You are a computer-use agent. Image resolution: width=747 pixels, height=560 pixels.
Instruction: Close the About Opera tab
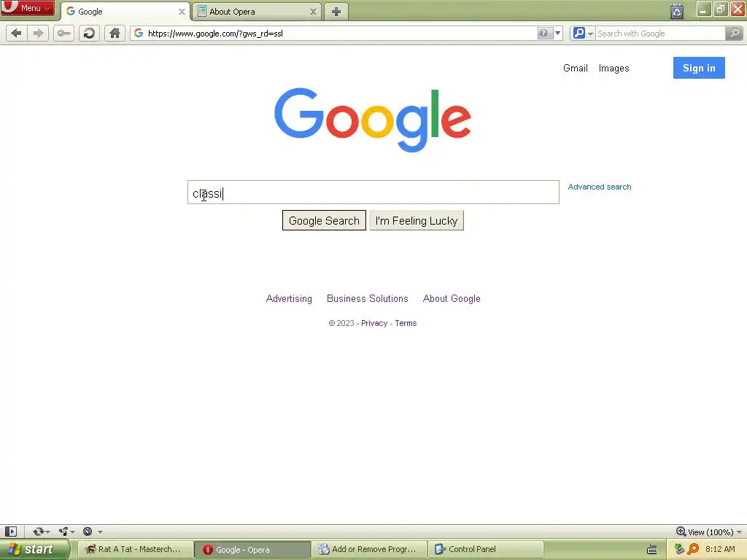313,12
